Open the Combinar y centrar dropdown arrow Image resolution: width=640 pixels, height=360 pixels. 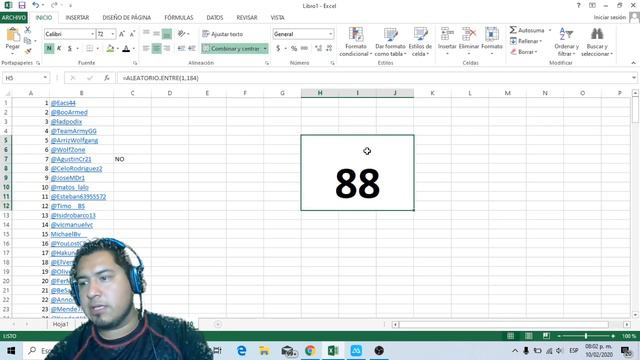point(265,49)
